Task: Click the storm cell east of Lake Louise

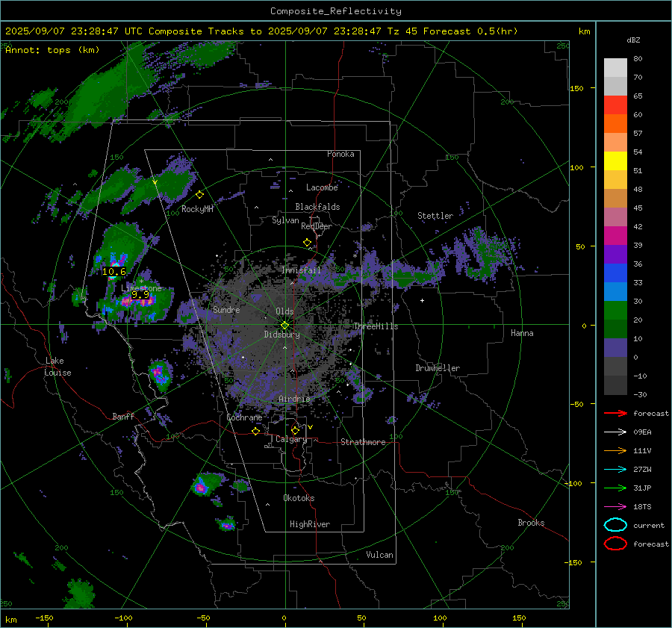Action: click(160, 375)
